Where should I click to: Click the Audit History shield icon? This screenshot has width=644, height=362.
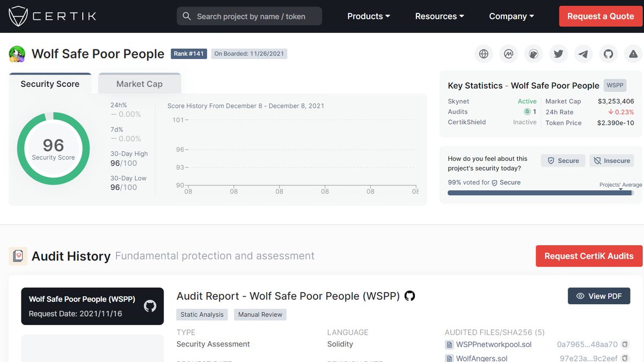[x=18, y=256]
